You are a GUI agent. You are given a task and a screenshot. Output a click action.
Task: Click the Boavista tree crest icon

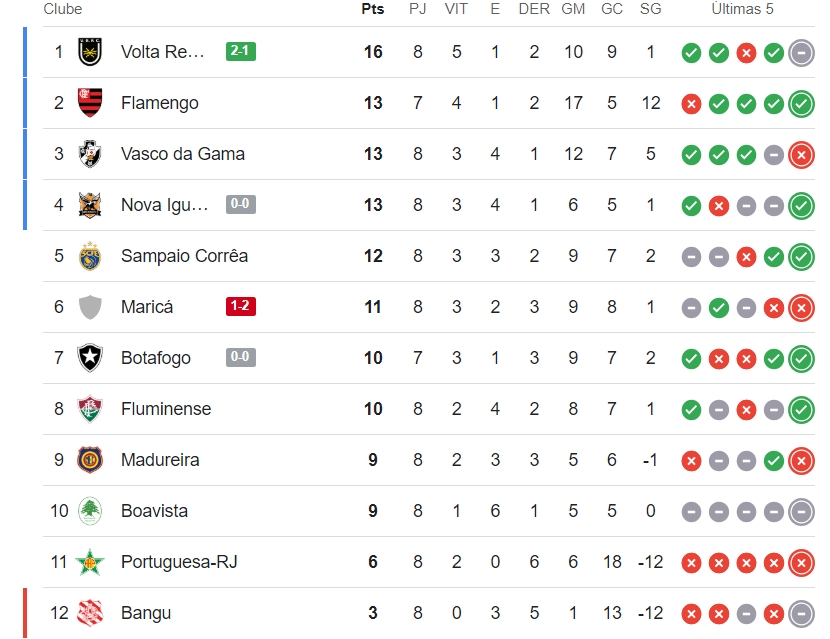(x=90, y=511)
